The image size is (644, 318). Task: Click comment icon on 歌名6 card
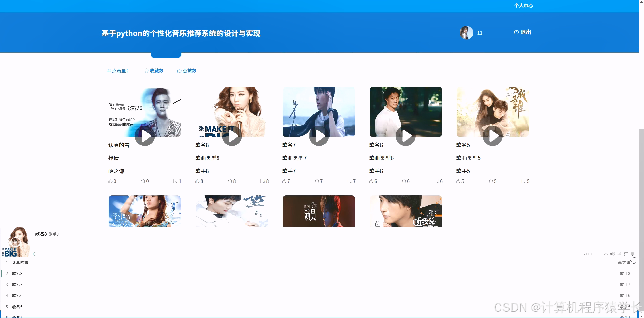pos(437,181)
